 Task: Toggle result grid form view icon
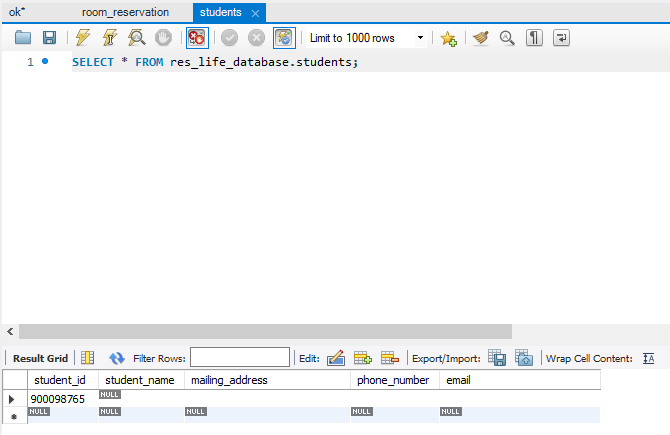coord(88,358)
